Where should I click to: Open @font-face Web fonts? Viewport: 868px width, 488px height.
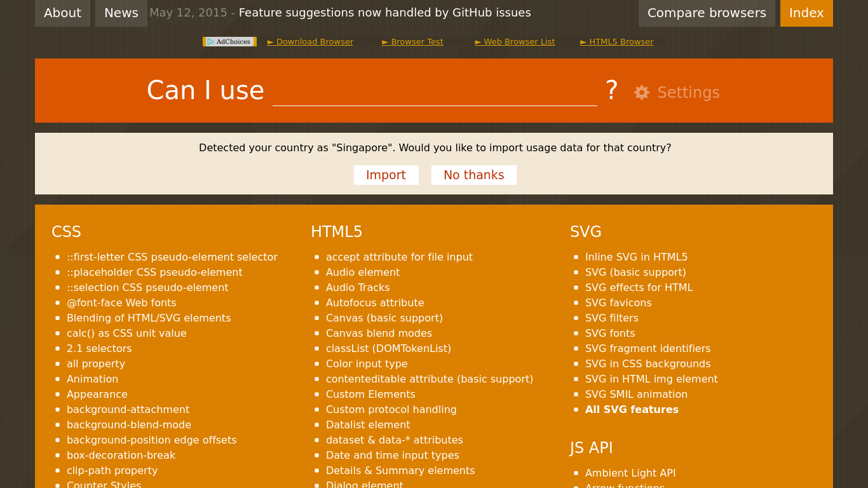pyautogui.click(x=121, y=303)
